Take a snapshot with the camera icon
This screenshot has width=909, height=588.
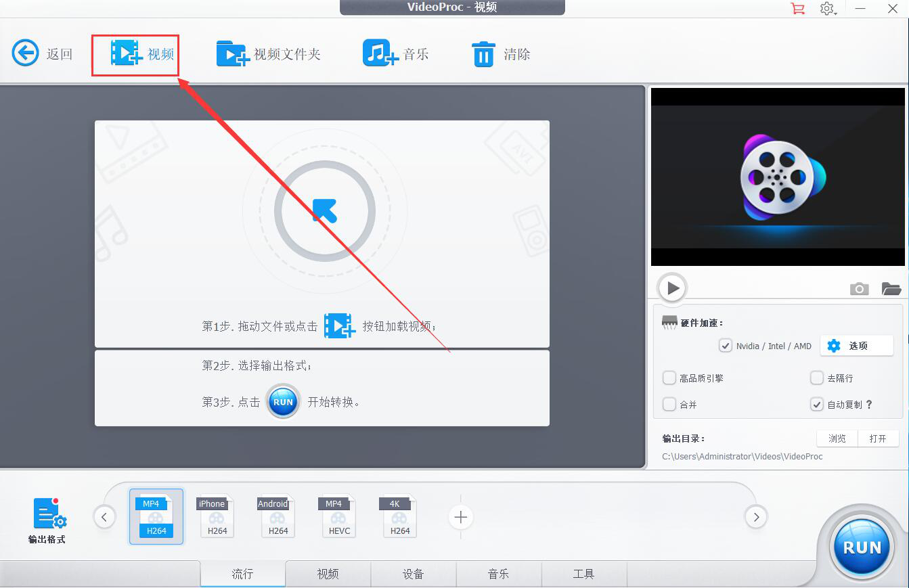[x=859, y=289]
